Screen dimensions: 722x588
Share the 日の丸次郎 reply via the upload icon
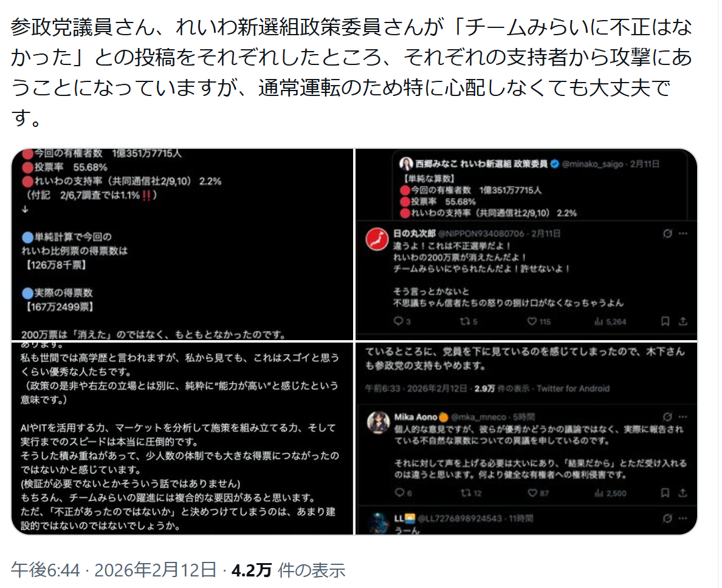click(x=683, y=321)
